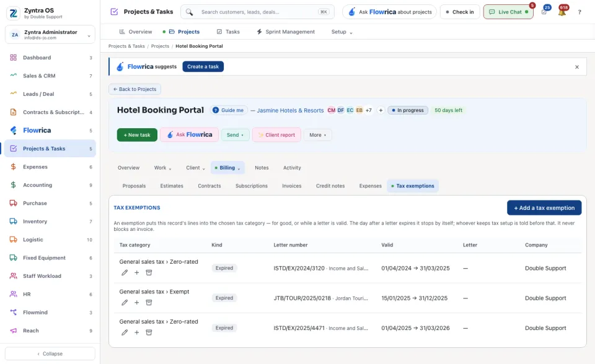Open the Sprint Management tab
The width and height of the screenshot is (595, 364).
pyautogui.click(x=286, y=32)
